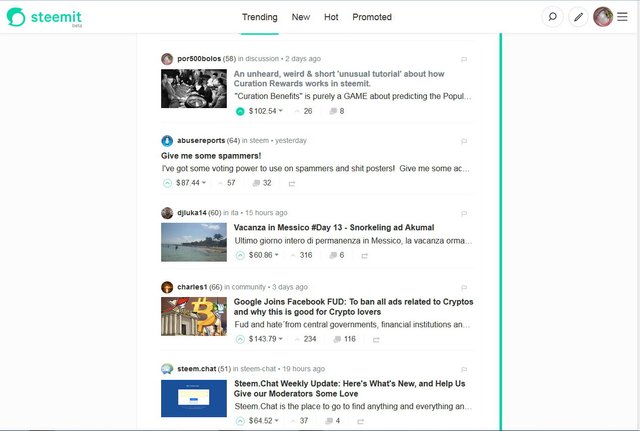Show the 26 voters on por500bolos post

[x=304, y=111]
